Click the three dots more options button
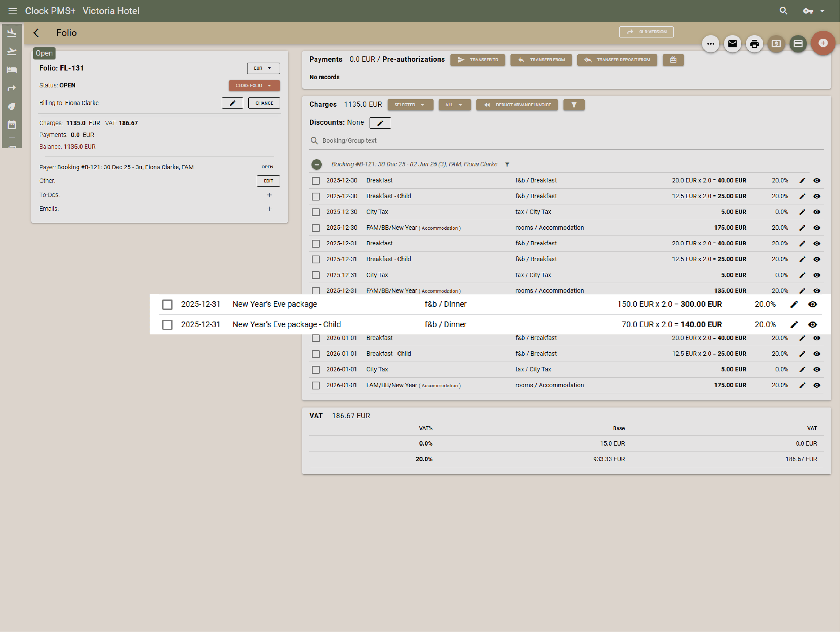 click(x=710, y=44)
